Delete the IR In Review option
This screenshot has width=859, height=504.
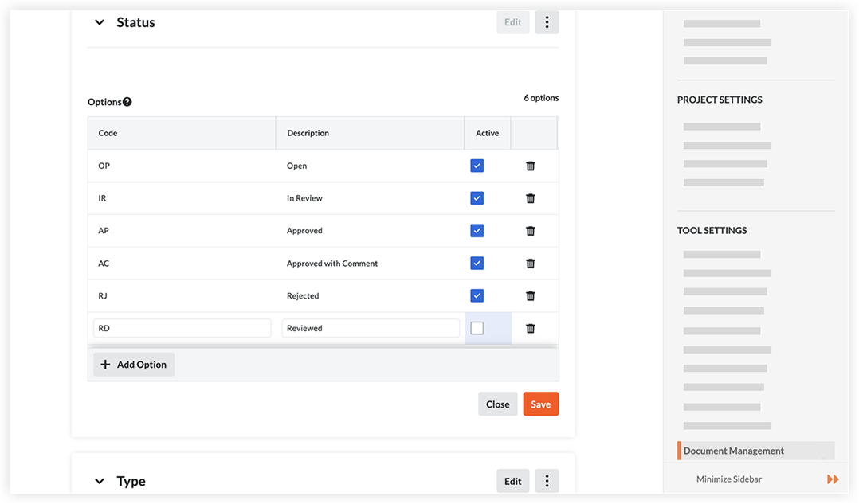[531, 198]
